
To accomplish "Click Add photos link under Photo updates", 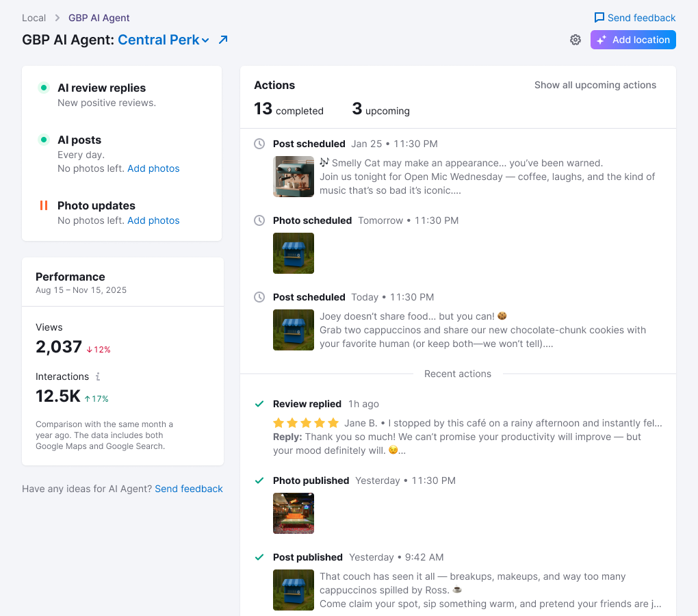I will (153, 220).
